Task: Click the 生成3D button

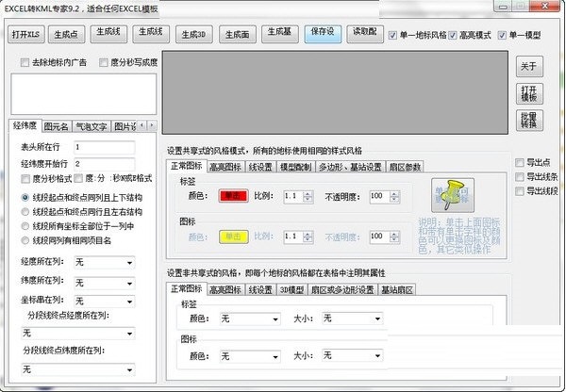Action: (194, 35)
